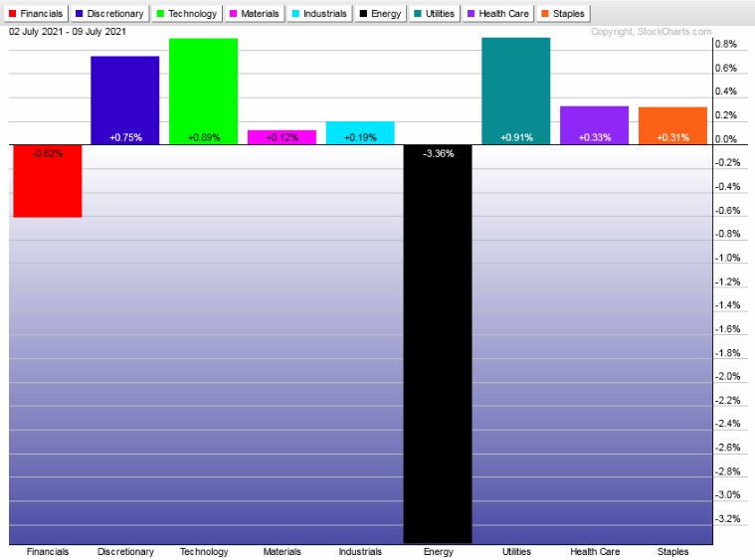Image resolution: width=755 pixels, height=560 pixels.
Task: Toggle the Industrials legend button
Action: tap(319, 14)
